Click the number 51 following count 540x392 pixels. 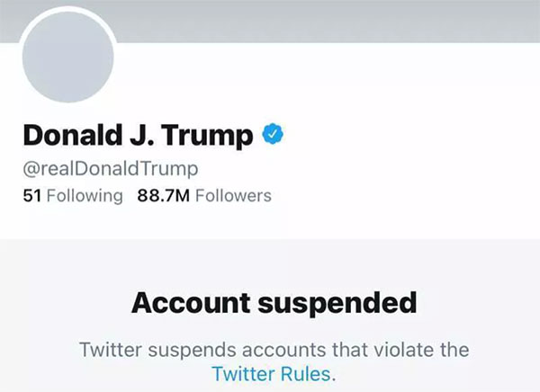tap(31, 195)
